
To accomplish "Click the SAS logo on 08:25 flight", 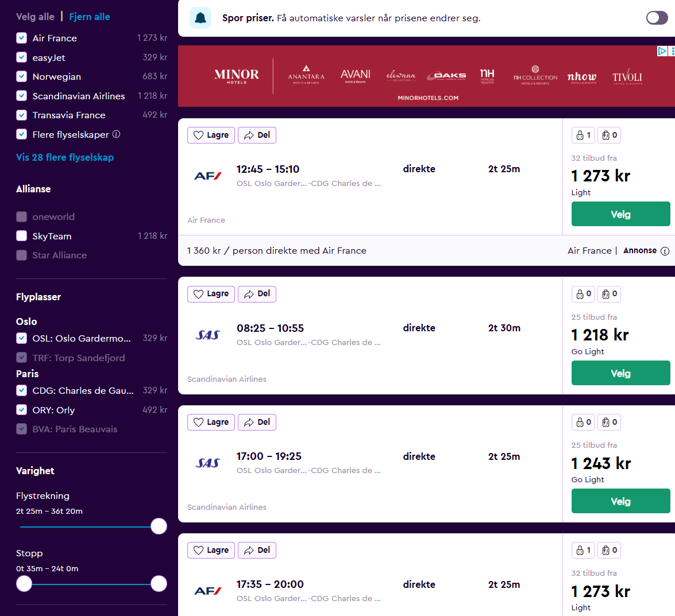I will (x=207, y=335).
